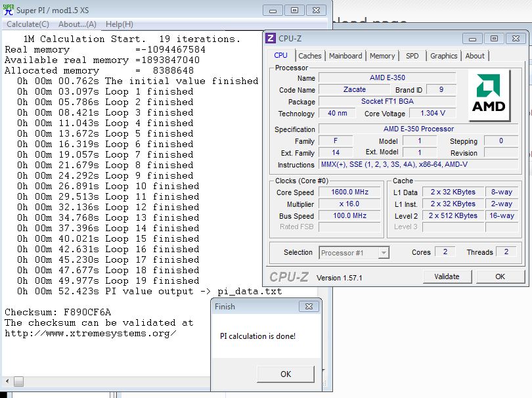
Task: Open the Memory tab in CPU-Z
Action: coord(382,56)
